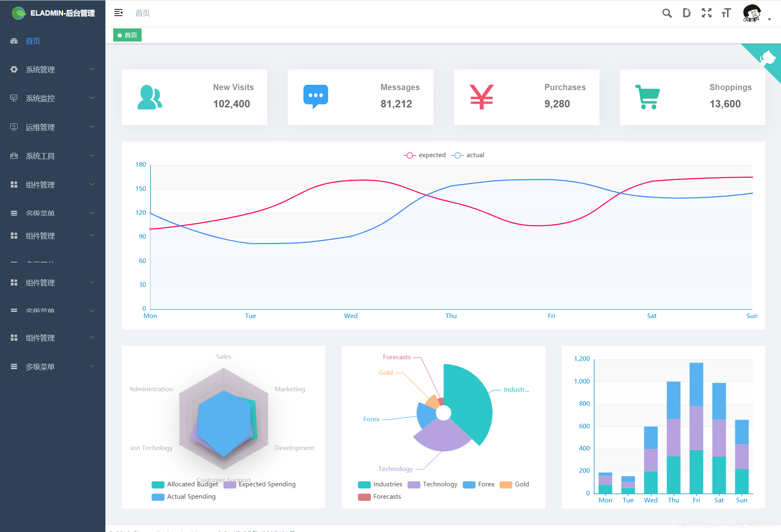Click the Administration radar axis label
Image resolution: width=781 pixels, height=532 pixels.
152,389
